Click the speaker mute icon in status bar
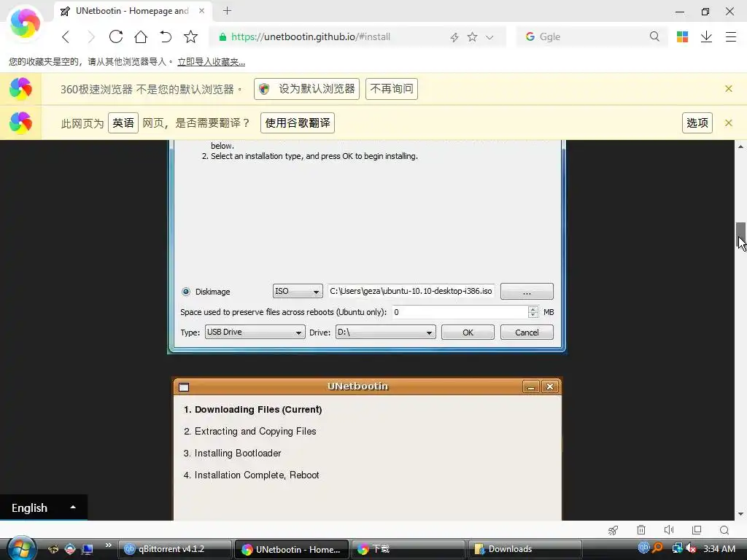 click(669, 530)
